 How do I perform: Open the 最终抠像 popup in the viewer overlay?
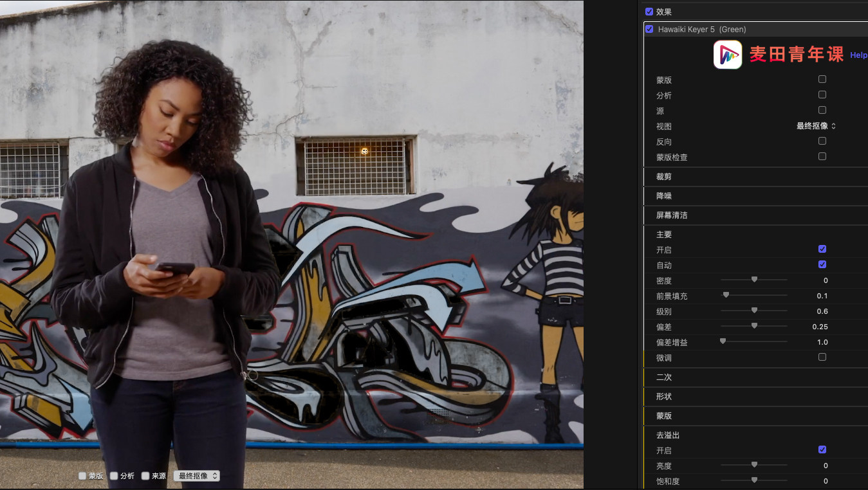click(x=197, y=476)
